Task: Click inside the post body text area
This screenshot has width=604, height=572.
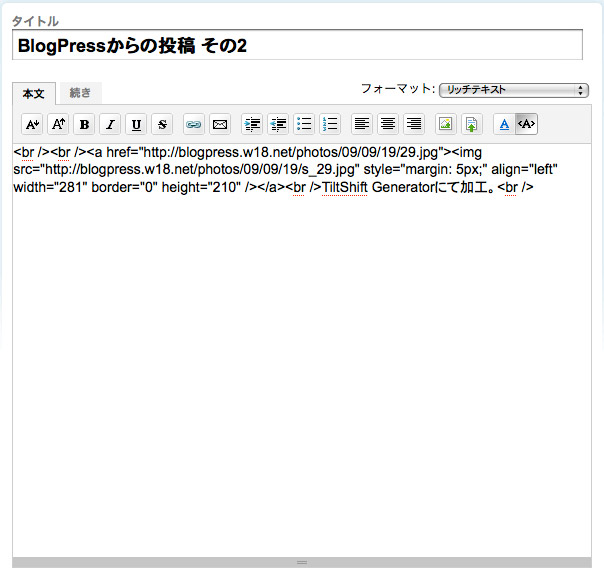Action: [x=302, y=350]
